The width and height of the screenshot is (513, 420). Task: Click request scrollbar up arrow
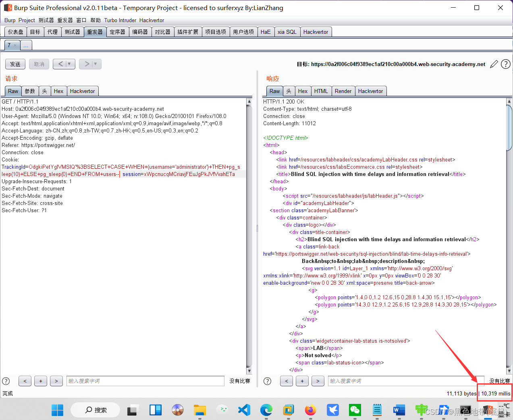[249, 101]
